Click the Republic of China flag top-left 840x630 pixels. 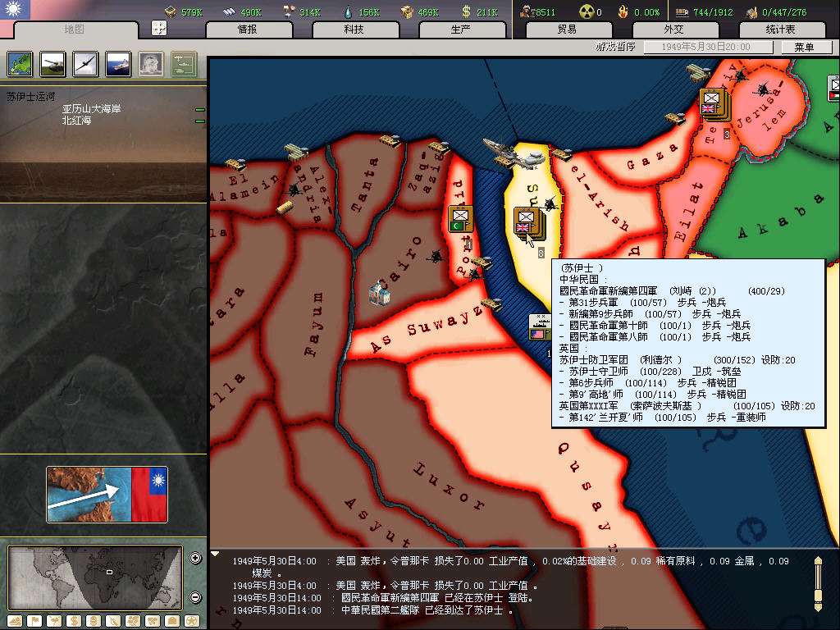[x=15, y=10]
